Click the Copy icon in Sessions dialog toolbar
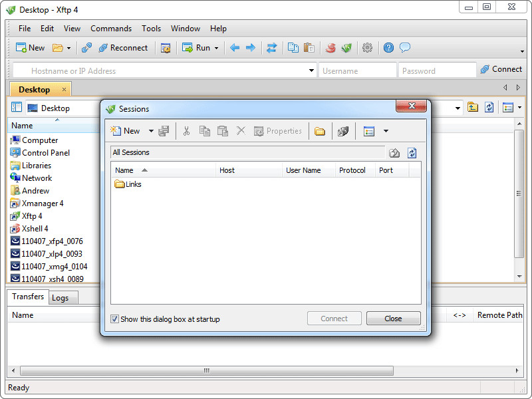532x399 pixels. coord(205,131)
